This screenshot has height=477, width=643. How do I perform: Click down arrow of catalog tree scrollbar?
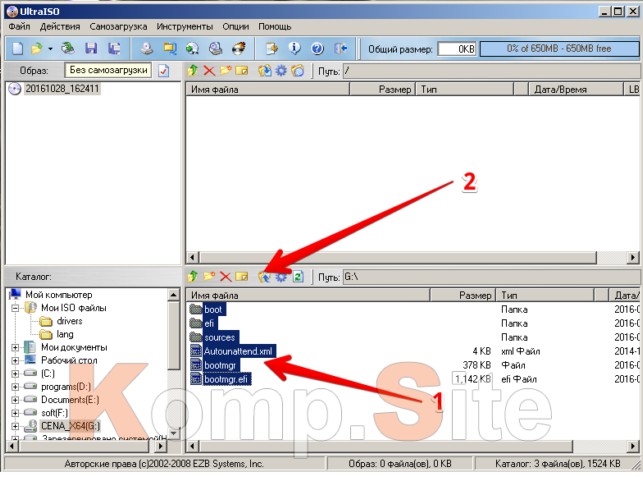173,434
